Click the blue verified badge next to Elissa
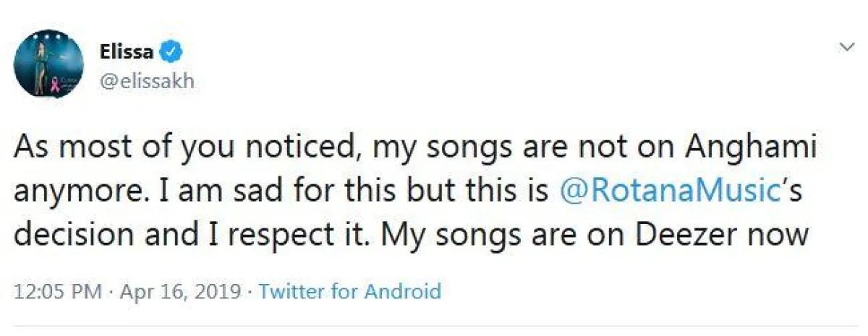The width and height of the screenshot is (868, 336). (171, 52)
